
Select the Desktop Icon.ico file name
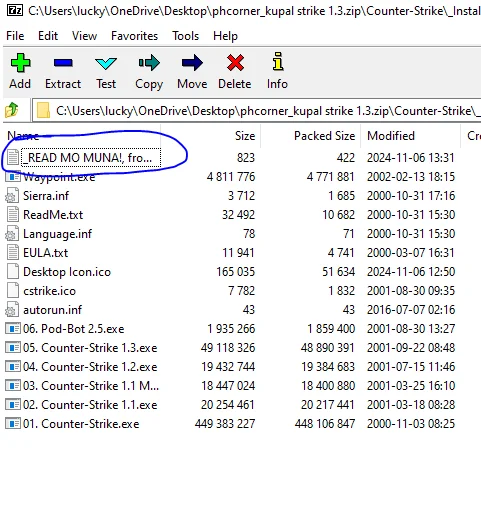[x=67, y=272]
